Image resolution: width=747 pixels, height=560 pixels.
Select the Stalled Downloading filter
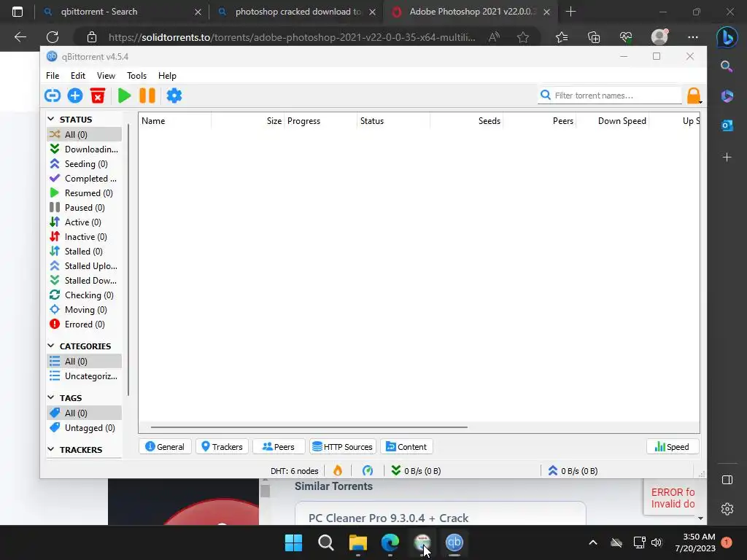(84, 281)
